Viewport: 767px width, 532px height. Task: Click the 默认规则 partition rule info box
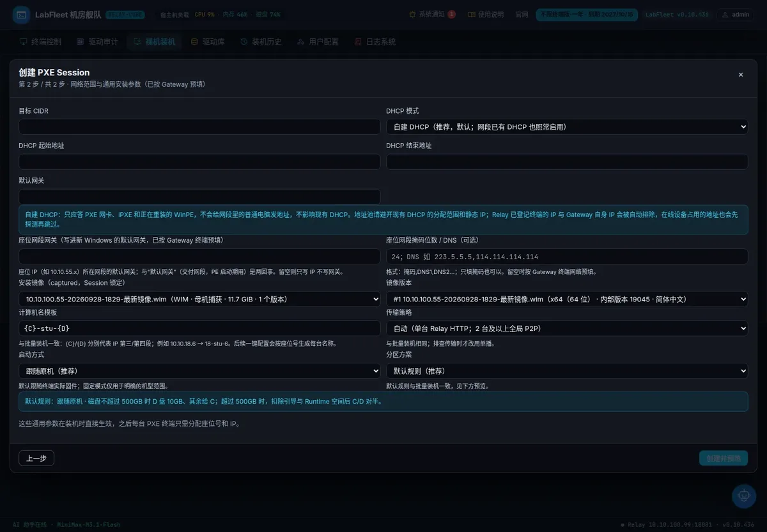(383, 402)
